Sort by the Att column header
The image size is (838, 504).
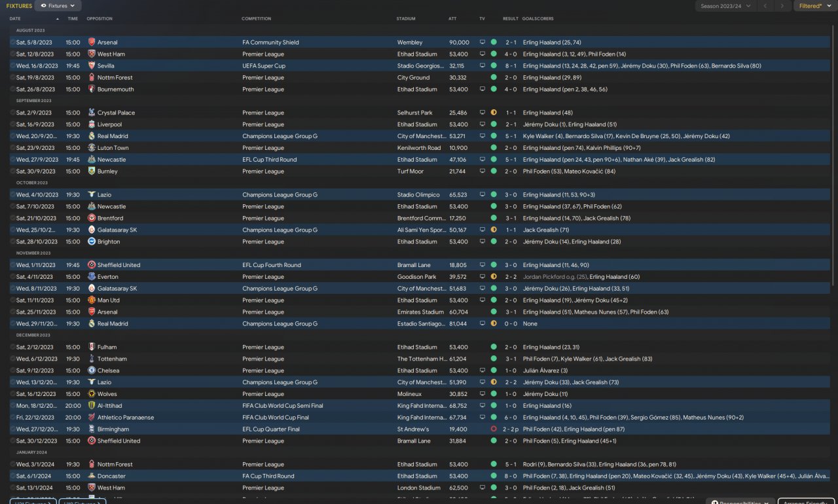(x=453, y=19)
